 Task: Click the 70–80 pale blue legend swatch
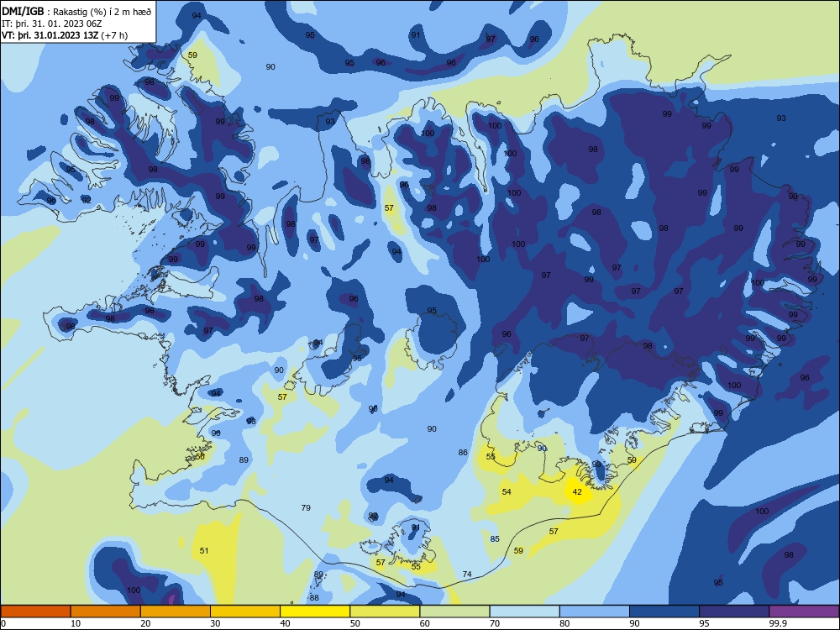(525, 612)
